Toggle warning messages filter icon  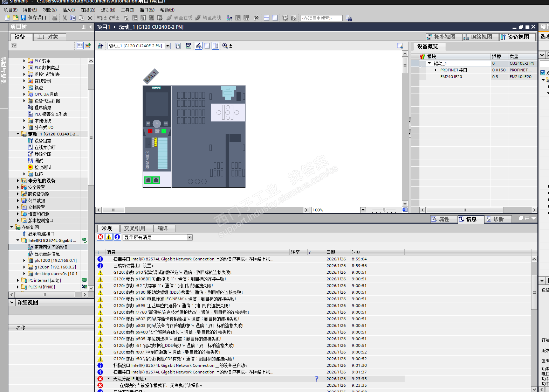[109, 237]
